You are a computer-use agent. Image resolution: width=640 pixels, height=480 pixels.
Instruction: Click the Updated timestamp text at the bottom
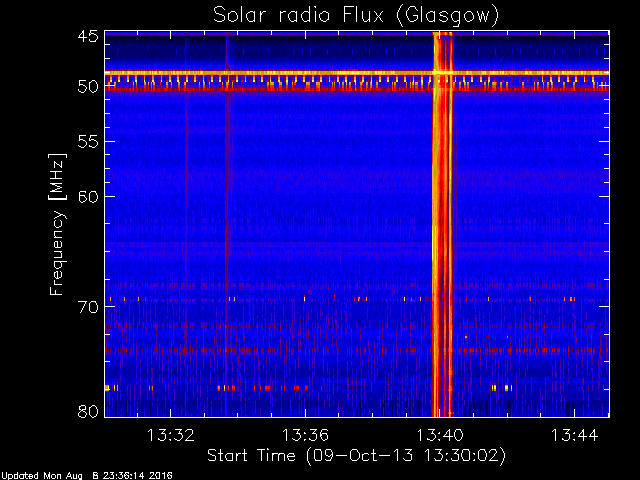[87, 476]
